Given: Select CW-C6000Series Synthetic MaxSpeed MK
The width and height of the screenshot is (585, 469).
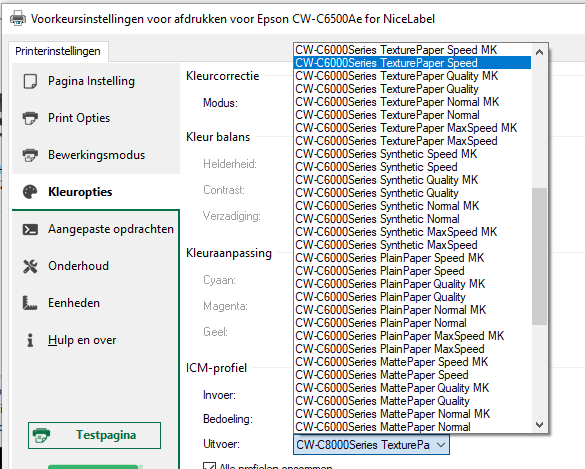Looking at the screenshot, I should coord(413,232).
